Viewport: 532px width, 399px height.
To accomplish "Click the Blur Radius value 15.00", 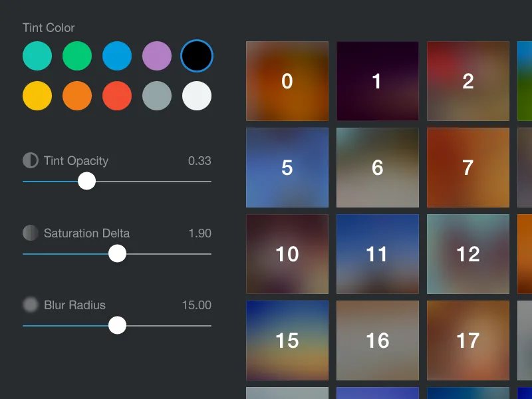I will (196, 305).
